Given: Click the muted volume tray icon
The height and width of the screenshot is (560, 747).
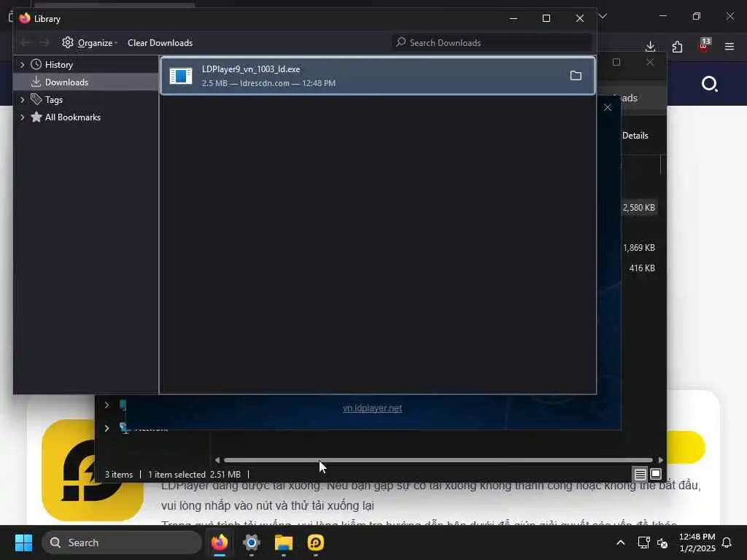Looking at the screenshot, I should coord(662,542).
